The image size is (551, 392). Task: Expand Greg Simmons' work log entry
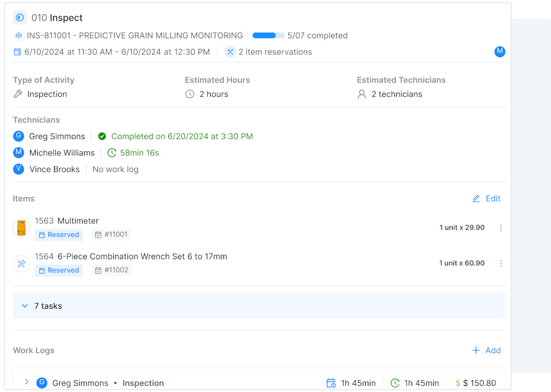click(x=27, y=382)
